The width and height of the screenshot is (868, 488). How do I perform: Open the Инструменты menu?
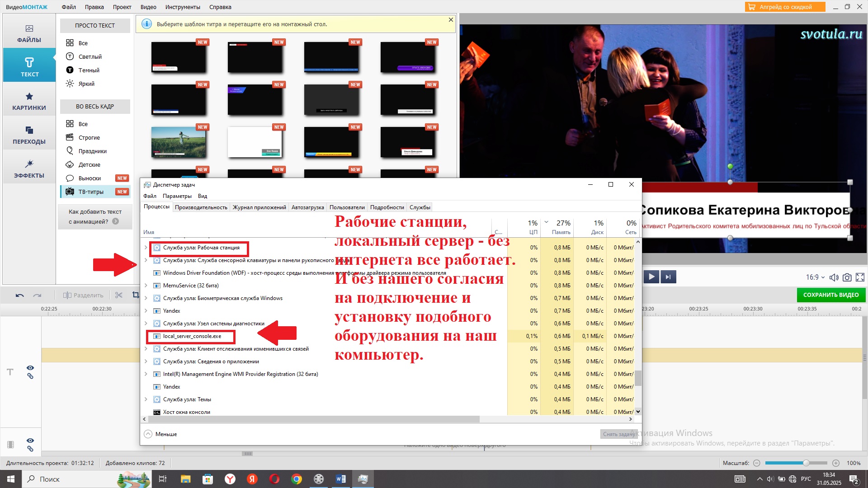(183, 7)
